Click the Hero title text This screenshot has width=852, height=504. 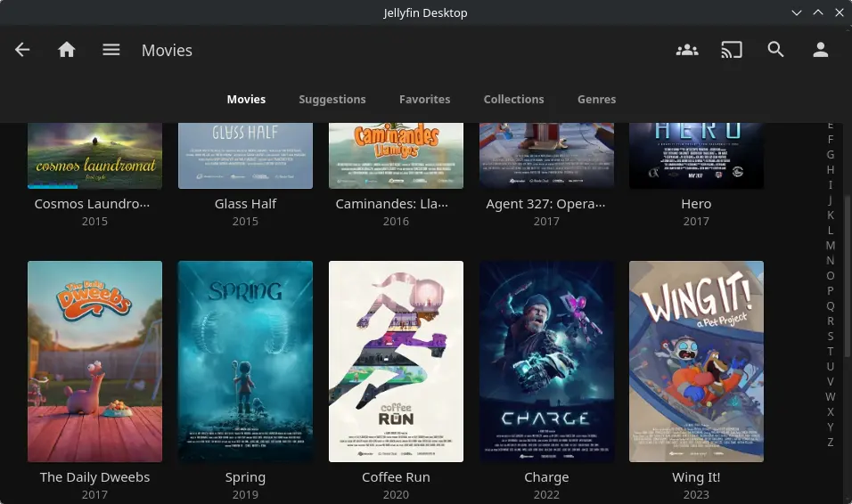click(x=696, y=204)
